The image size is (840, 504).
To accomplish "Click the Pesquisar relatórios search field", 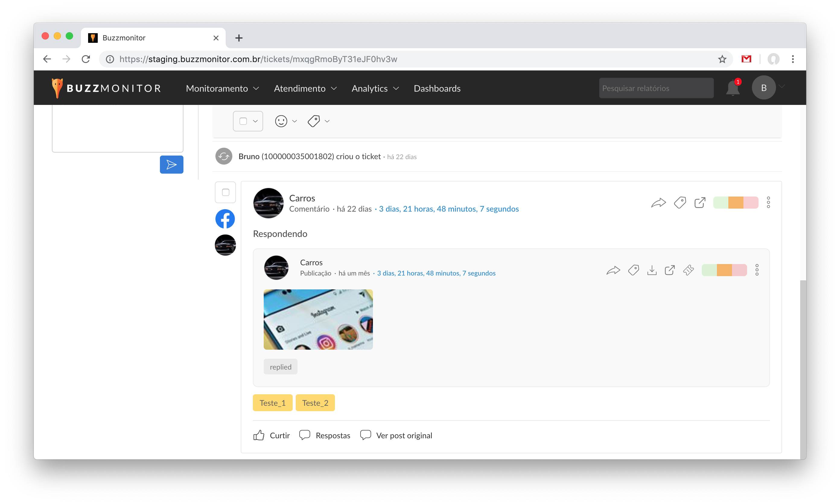I will point(656,88).
